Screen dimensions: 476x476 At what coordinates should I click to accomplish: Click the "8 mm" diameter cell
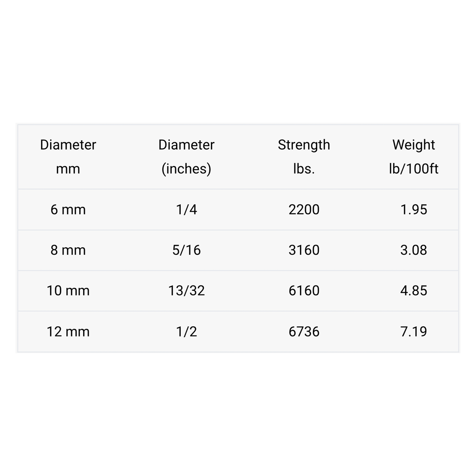68,250
